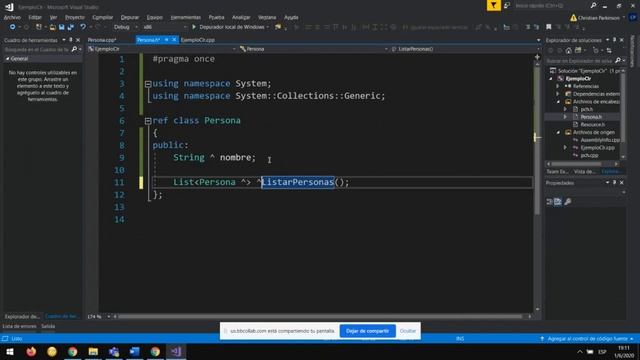This screenshot has width=640, height=360.
Task: Click the Home icon in Solution Explorer
Action: coord(568,50)
